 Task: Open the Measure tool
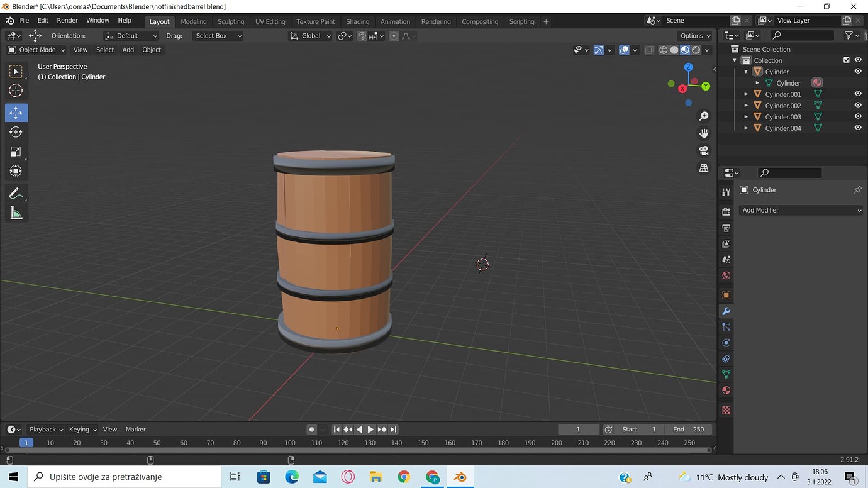[16, 213]
